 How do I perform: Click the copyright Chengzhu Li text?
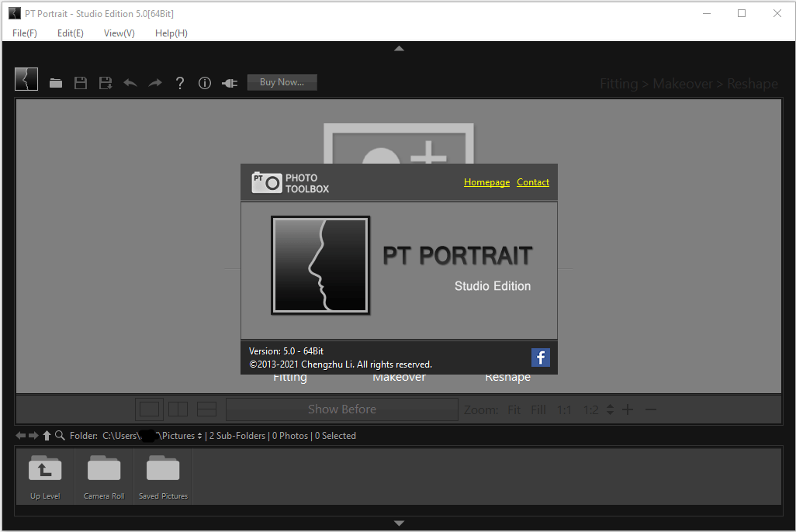coord(341,364)
